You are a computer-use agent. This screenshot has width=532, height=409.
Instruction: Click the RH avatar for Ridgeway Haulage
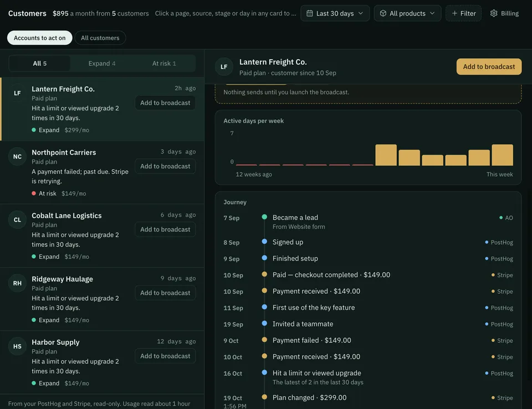(17, 283)
